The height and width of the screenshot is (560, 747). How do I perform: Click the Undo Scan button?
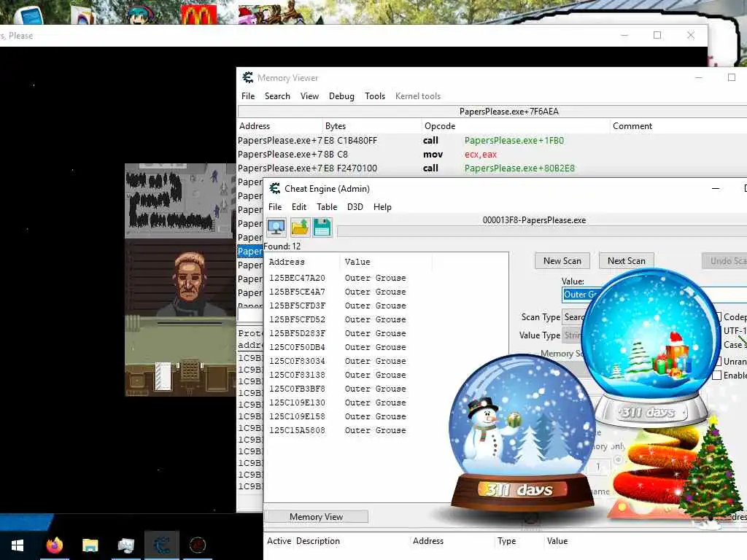(724, 261)
